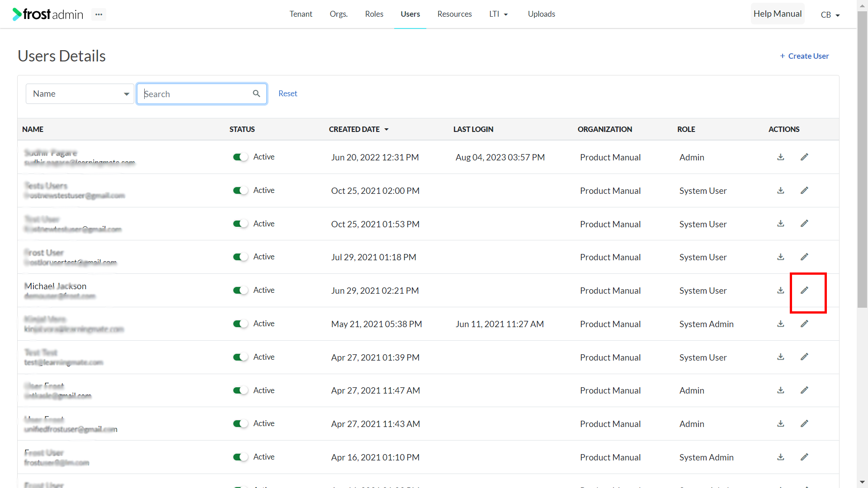The width and height of the screenshot is (868, 488).
Task: Download data for Apr 16, 2021 user row
Action: [781, 457]
